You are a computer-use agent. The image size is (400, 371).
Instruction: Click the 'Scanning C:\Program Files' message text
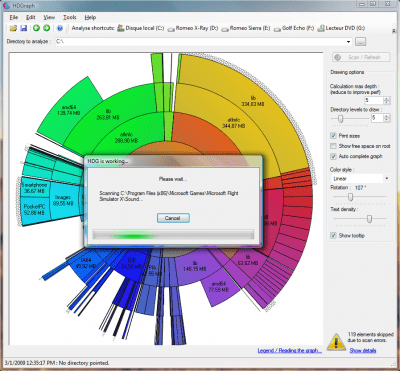tap(169, 196)
